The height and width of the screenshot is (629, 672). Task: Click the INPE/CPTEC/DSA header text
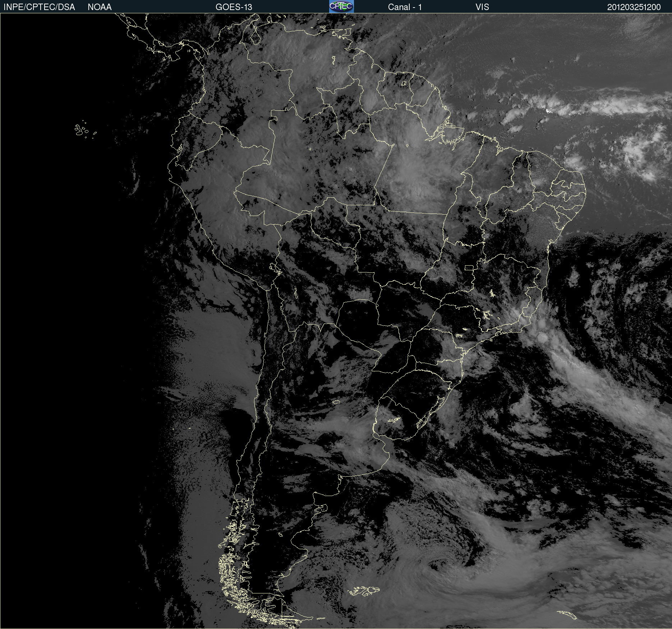[39, 7]
